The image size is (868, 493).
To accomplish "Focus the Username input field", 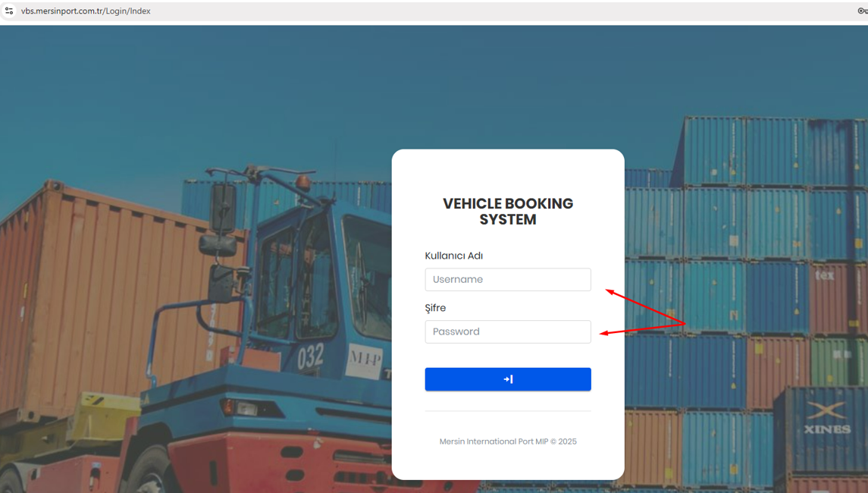I will 508,280.
